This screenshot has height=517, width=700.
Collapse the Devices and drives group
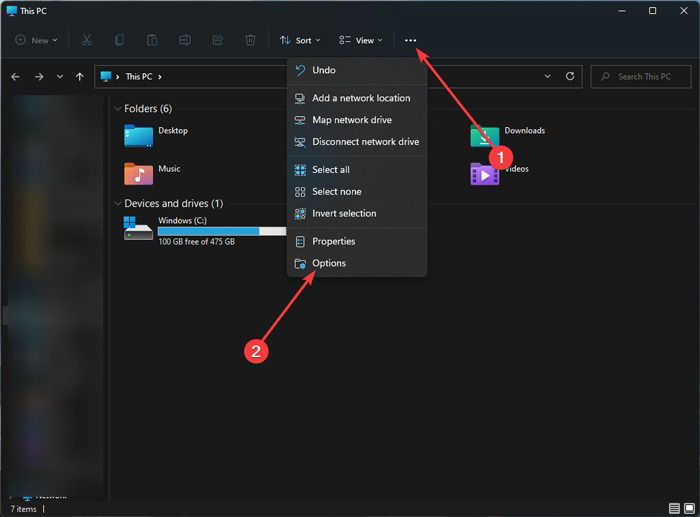pyautogui.click(x=118, y=204)
